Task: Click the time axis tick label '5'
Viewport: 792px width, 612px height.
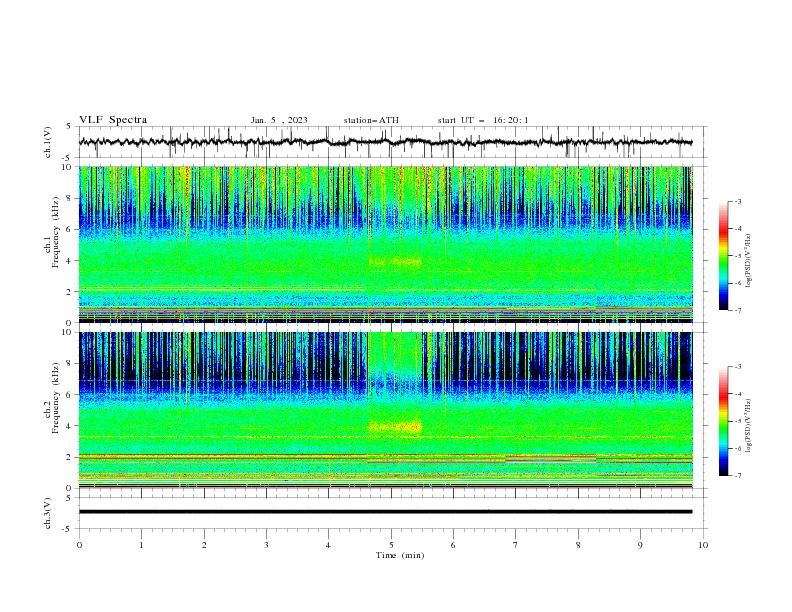Action: [x=391, y=545]
